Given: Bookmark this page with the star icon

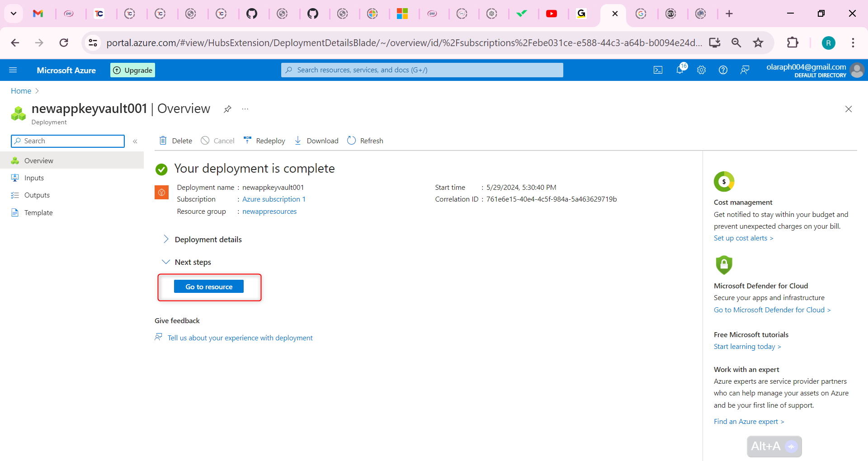Looking at the screenshot, I should (758, 43).
